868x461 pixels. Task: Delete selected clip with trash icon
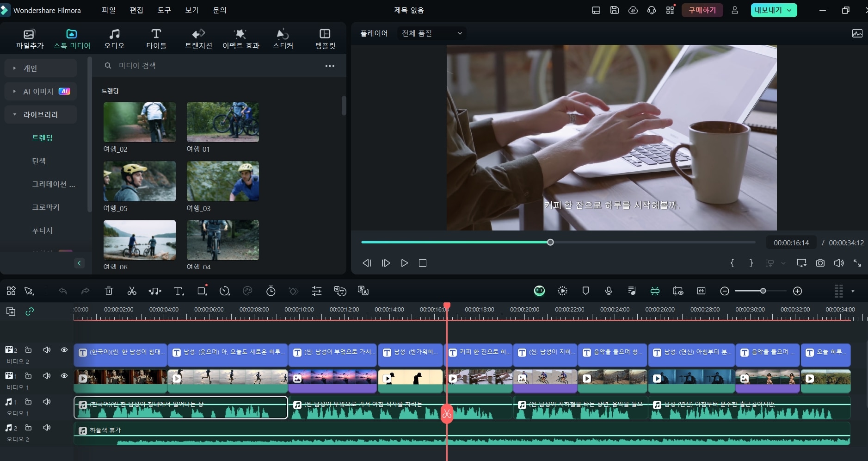pos(109,291)
